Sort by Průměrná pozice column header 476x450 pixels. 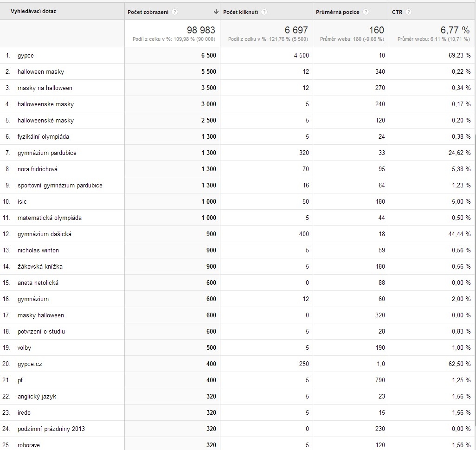[x=338, y=12]
